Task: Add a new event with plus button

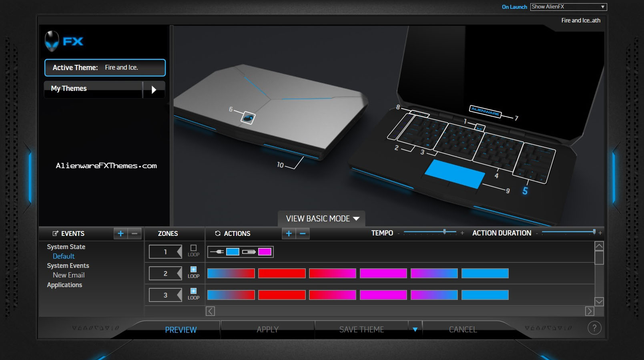Action: coord(120,233)
